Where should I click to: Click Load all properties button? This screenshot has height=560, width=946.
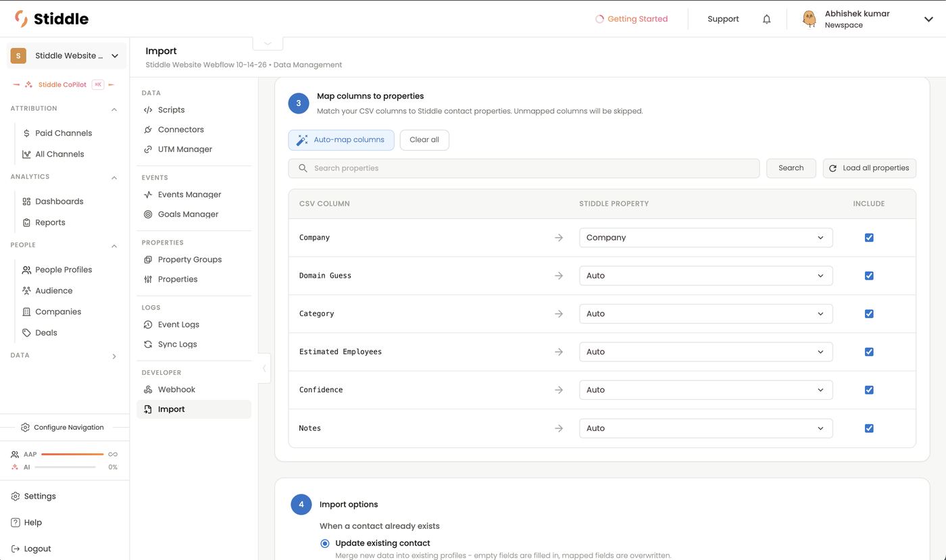[x=869, y=168]
